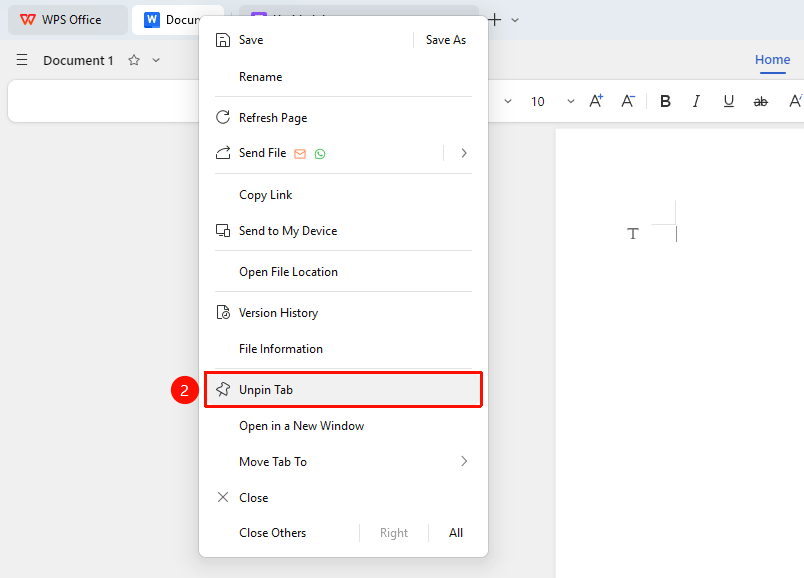Open the hamburger menu beside Document 1
The width and height of the screenshot is (804, 578).
tap(22, 60)
